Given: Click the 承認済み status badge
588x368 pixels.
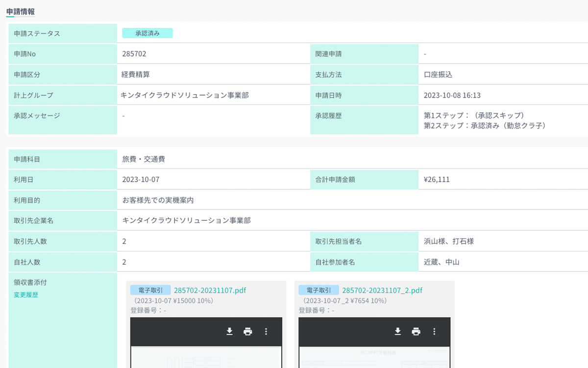Looking at the screenshot, I should click(147, 33).
